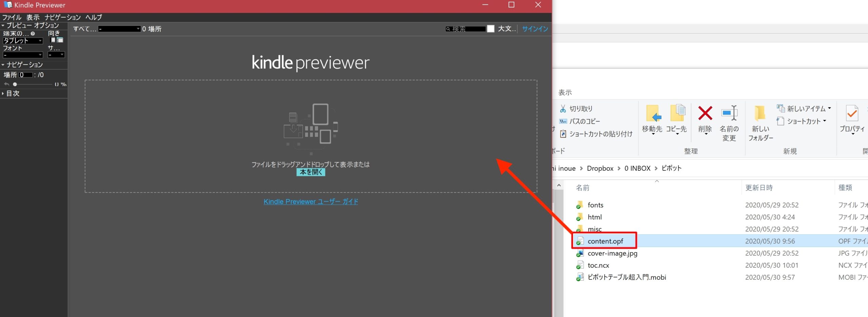Click the 本を開く (Open Book) button

click(x=311, y=172)
